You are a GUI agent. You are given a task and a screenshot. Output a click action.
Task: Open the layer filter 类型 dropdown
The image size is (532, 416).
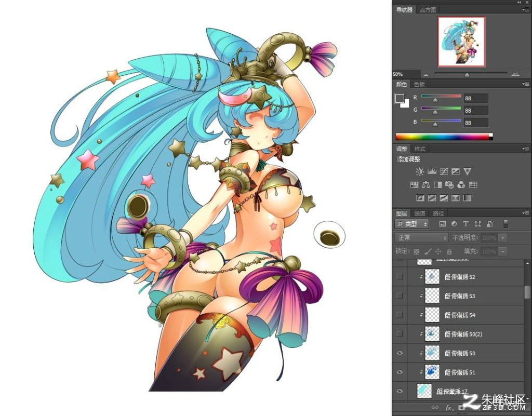coord(412,224)
